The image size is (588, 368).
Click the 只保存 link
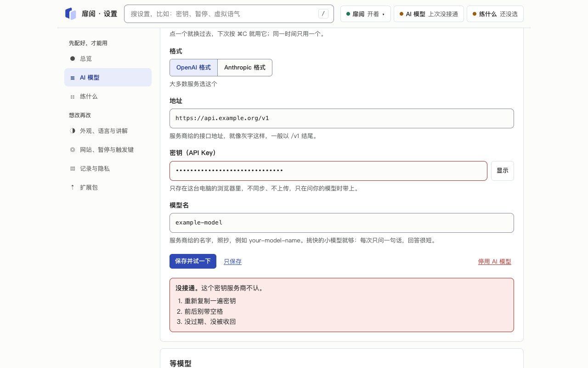pyautogui.click(x=232, y=261)
